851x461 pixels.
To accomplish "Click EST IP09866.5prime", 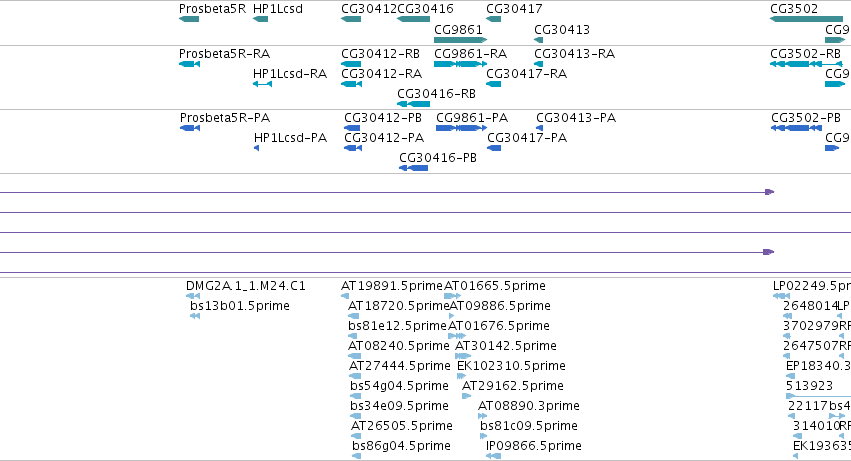I will click(x=534, y=446).
